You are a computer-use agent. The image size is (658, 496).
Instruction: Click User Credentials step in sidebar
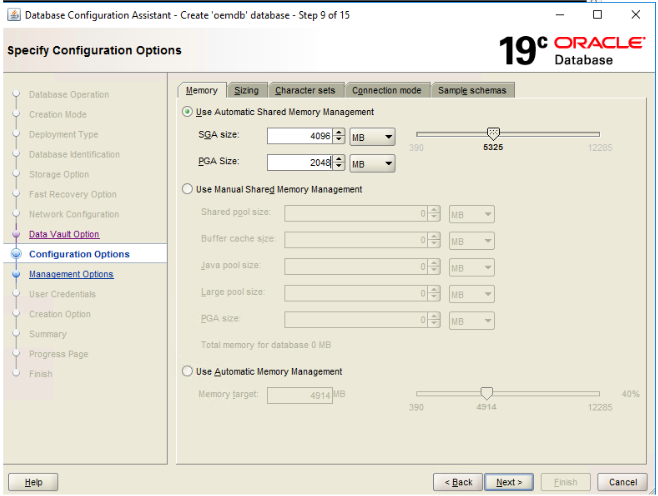[62, 294]
